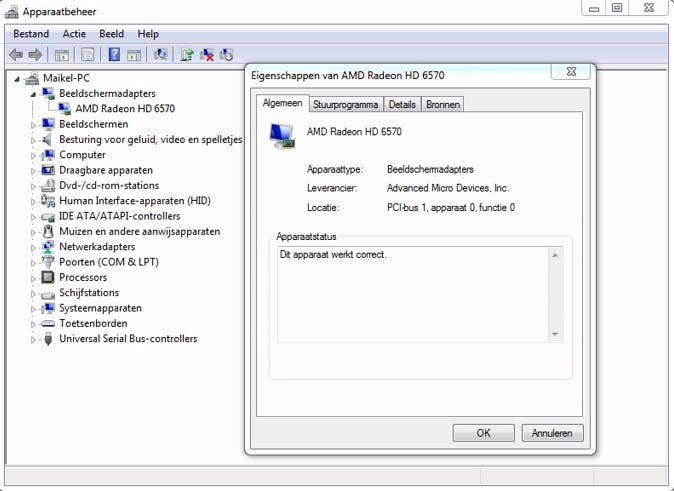Viewport: 674px width, 491px height.
Task: Click the large display adapter icon in the dialog
Action: [282, 136]
